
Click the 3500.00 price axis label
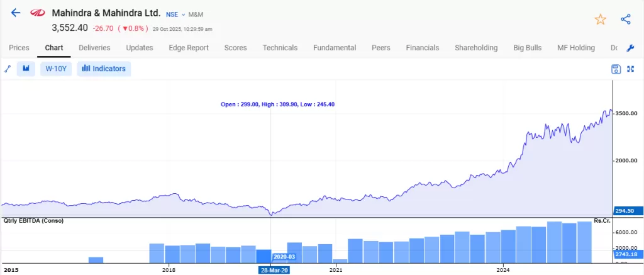tap(626, 113)
